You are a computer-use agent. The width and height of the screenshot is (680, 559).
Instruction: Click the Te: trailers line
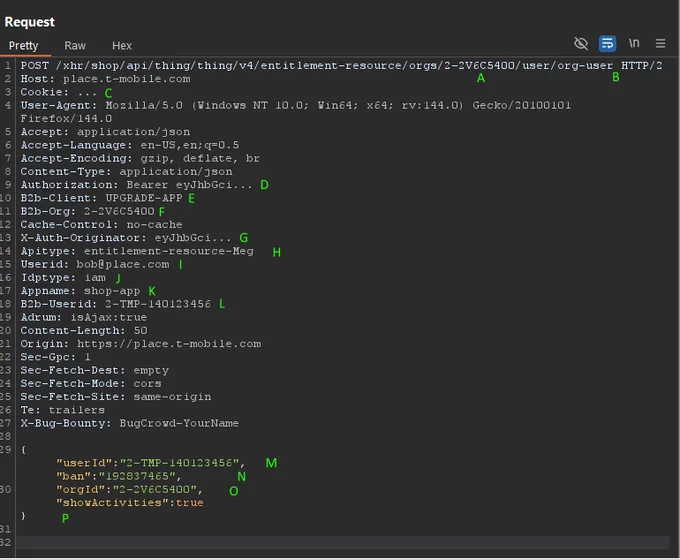pos(62,409)
